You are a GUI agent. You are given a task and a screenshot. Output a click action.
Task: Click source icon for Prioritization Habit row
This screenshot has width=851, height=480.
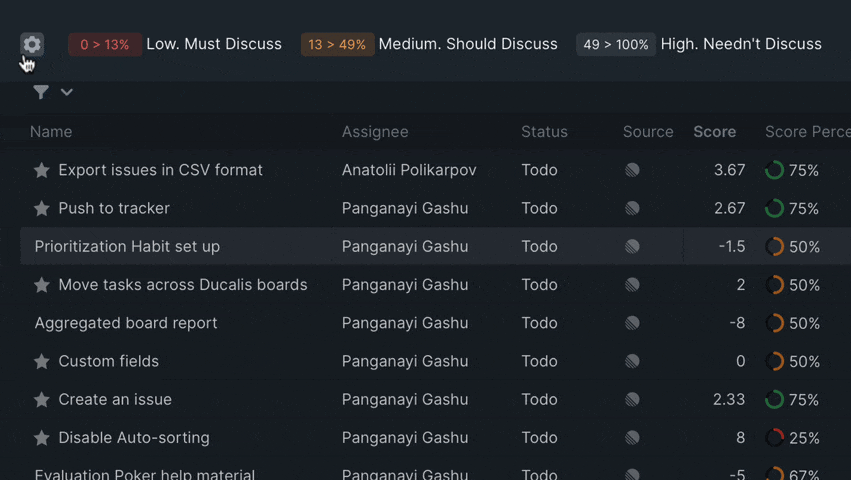click(x=632, y=247)
